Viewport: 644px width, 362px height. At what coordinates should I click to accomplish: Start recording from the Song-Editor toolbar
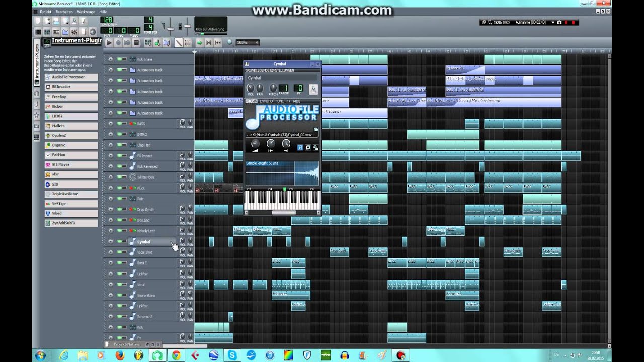[118, 43]
